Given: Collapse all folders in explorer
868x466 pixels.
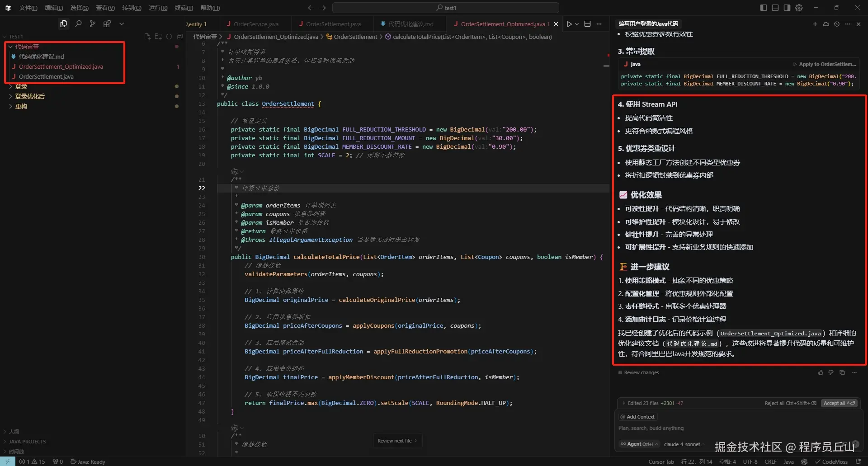Looking at the screenshot, I should [180, 37].
